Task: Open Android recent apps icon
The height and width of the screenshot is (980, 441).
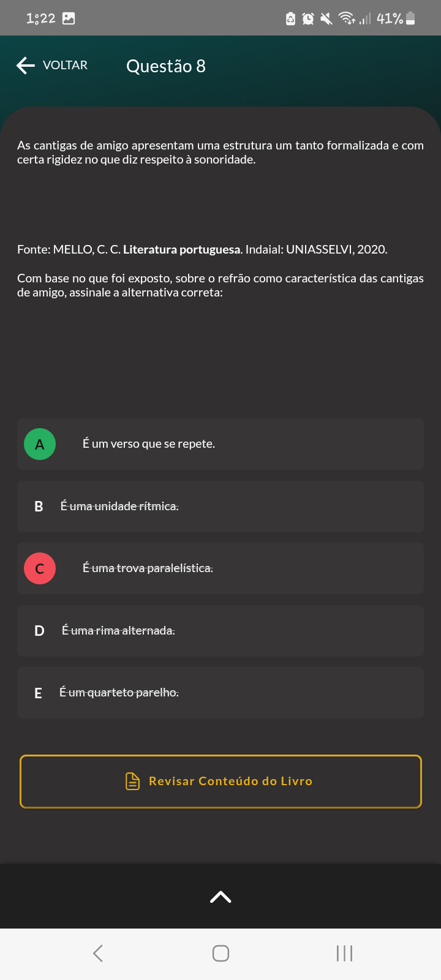Action: click(x=344, y=953)
